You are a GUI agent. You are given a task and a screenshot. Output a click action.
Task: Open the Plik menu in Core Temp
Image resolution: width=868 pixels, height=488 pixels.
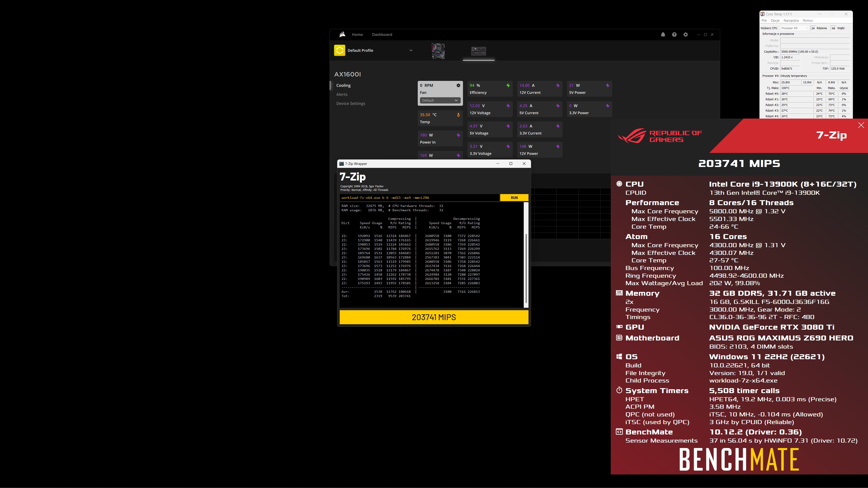(x=764, y=21)
